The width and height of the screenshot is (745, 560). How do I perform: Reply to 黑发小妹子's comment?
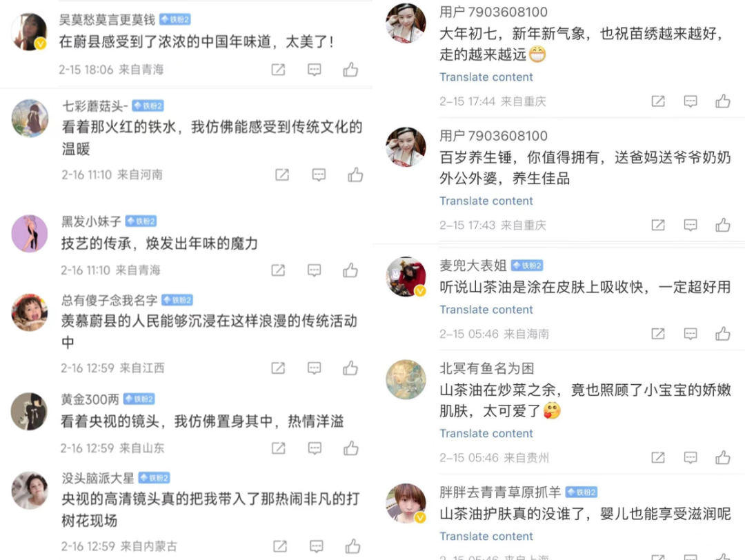click(314, 270)
